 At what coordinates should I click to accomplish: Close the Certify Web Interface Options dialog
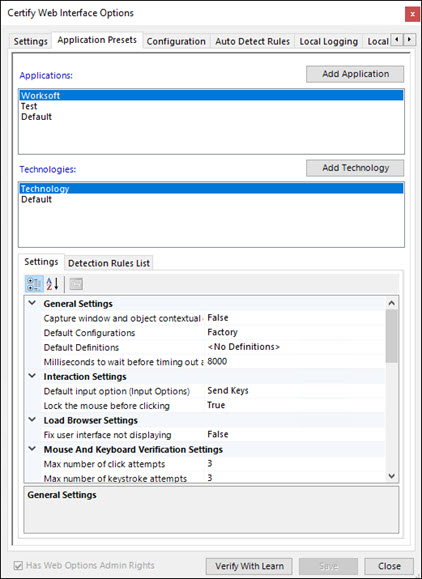click(412, 14)
